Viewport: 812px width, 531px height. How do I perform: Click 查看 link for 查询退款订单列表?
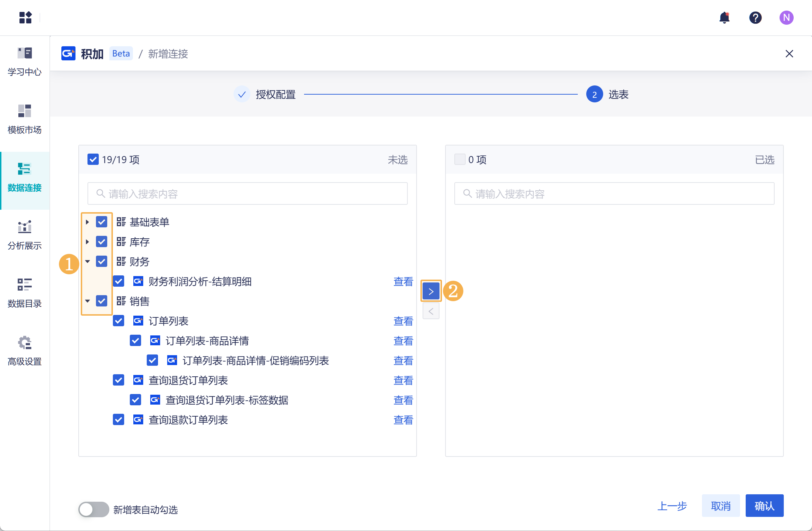coord(403,420)
